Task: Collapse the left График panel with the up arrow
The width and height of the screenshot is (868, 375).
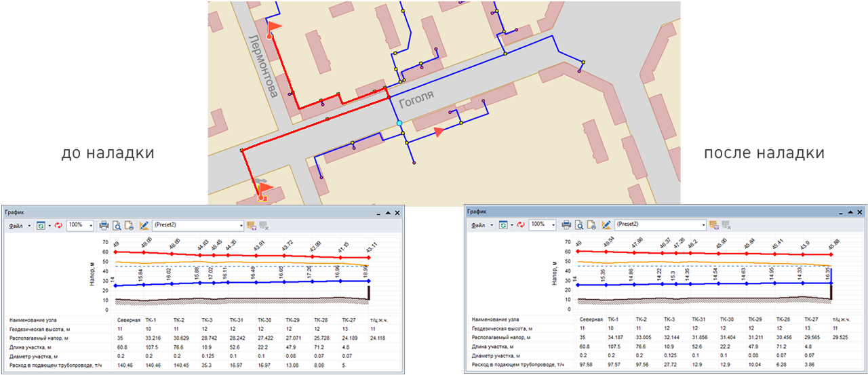Action: point(387,212)
